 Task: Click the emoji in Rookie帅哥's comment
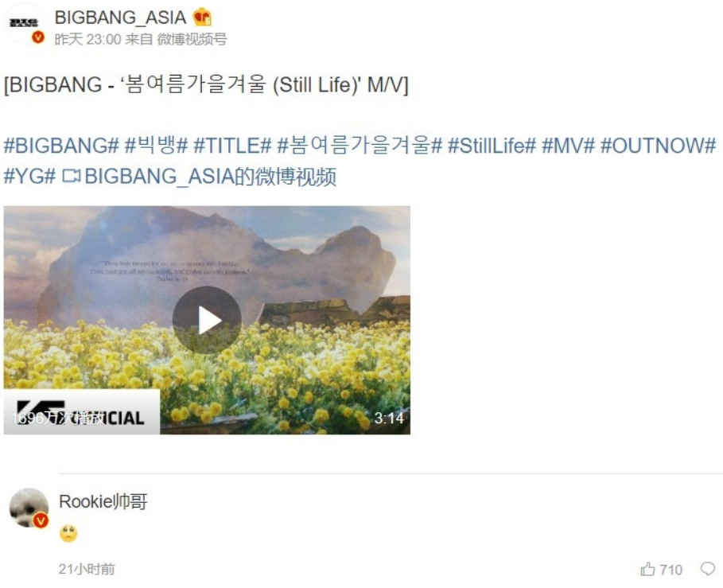click(68, 533)
